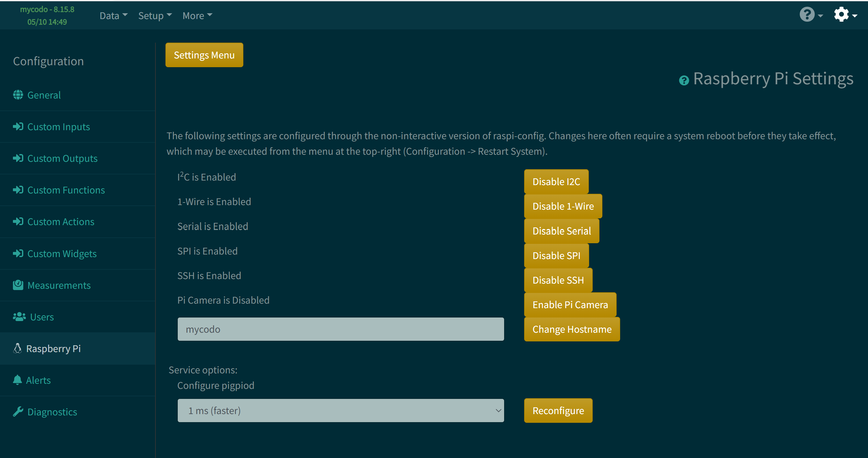Open the Data dropdown menu
The height and width of the screenshot is (458, 868).
113,16
